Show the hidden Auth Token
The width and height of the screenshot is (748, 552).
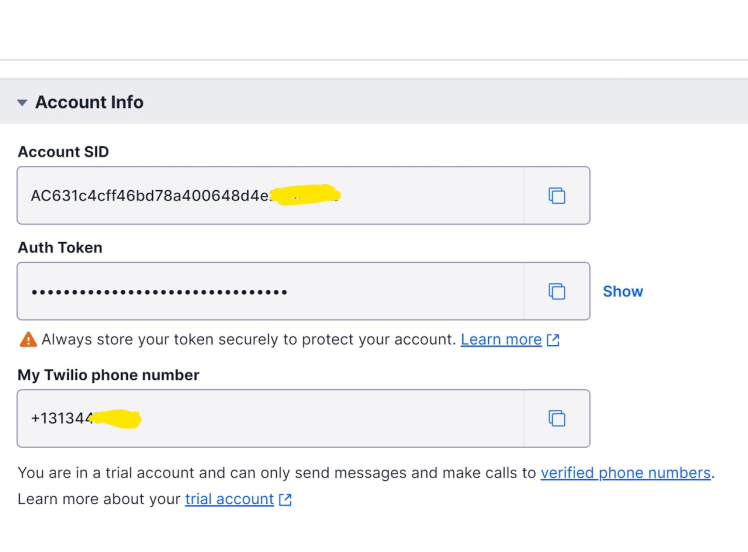click(622, 291)
